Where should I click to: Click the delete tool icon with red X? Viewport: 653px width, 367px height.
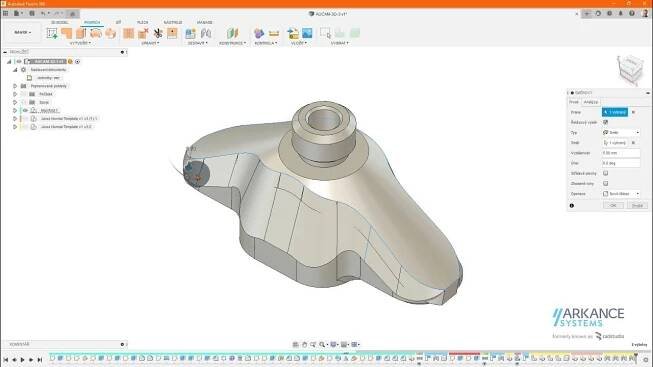143,33
